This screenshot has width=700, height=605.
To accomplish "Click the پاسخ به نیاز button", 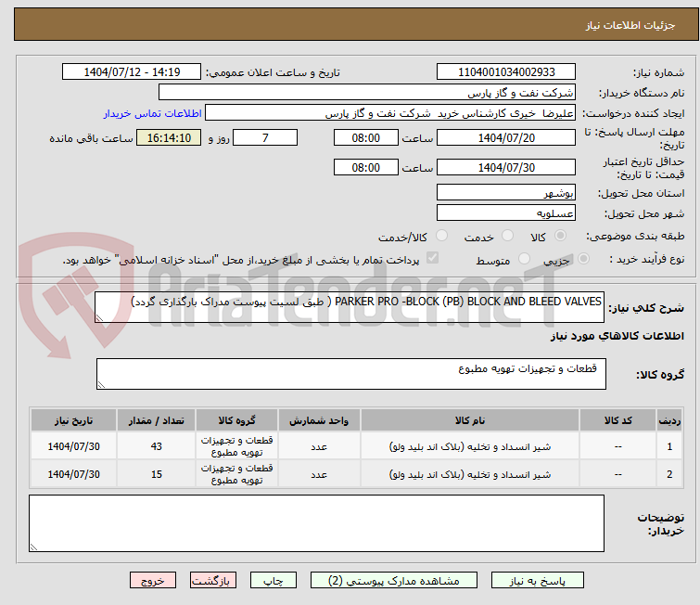I will coord(543,580).
